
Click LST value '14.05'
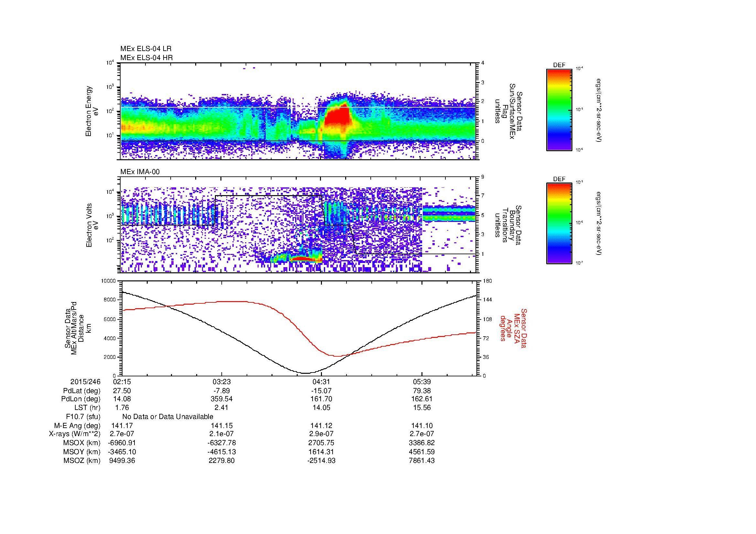coord(321,408)
